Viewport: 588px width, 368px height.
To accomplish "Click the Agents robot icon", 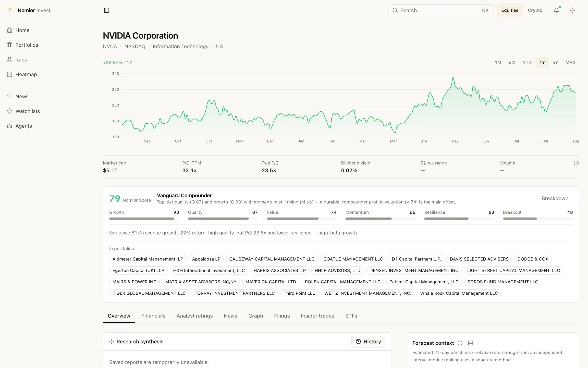I will 10,126.
